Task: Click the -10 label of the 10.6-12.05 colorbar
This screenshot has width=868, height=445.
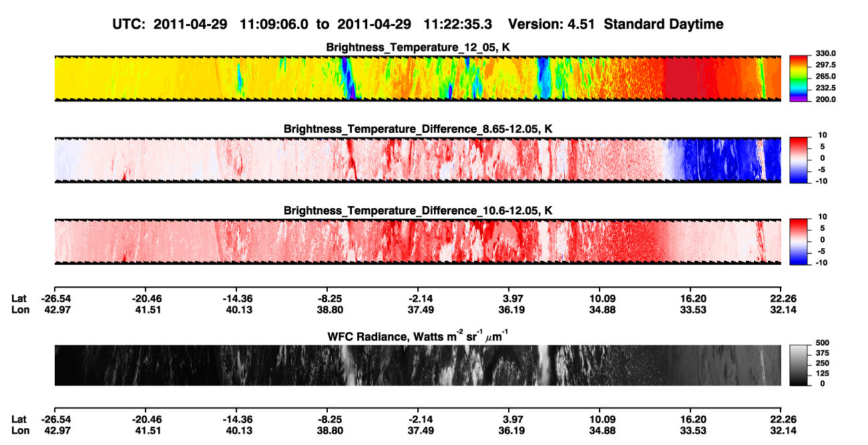Action: click(x=821, y=262)
